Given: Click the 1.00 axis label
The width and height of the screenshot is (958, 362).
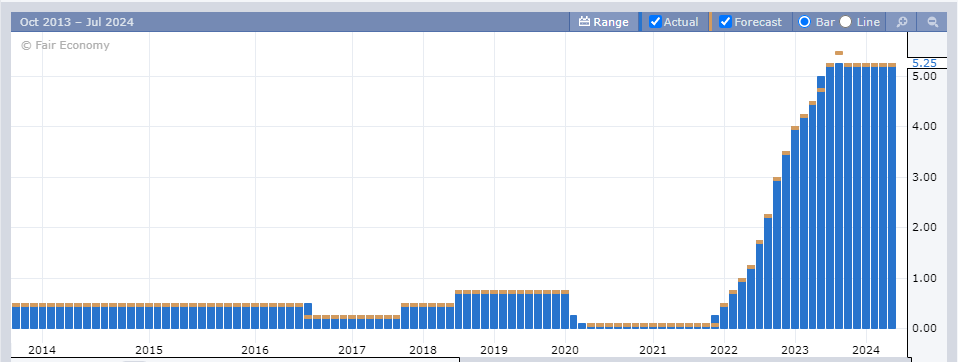Looking at the screenshot, I should point(924,278).
